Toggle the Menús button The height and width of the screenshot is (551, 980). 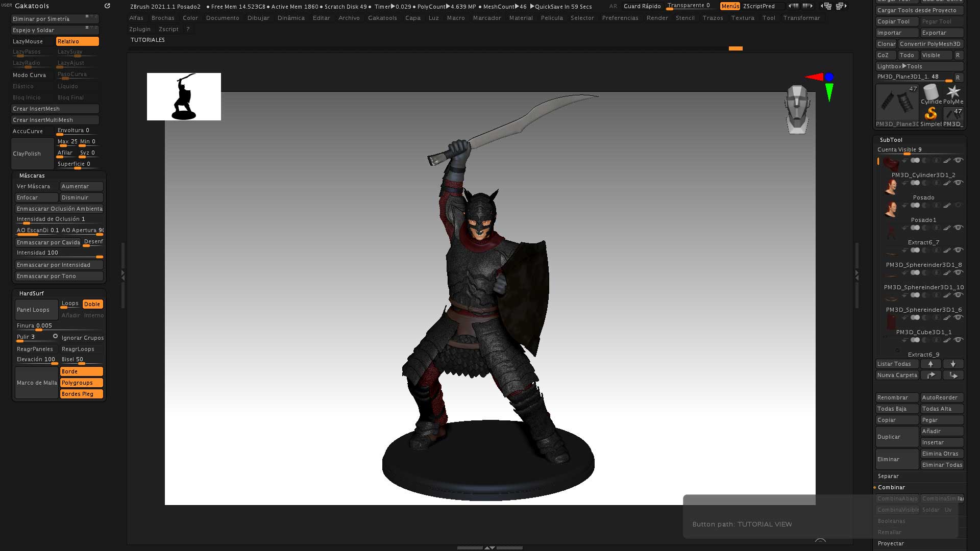pyautogui.click(x=730, y=6)
